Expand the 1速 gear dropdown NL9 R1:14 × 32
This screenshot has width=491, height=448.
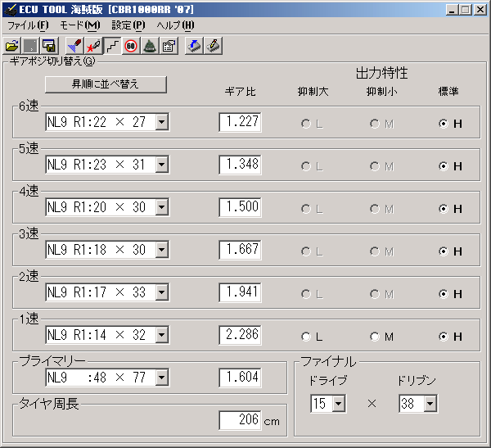tap(162, 335)
